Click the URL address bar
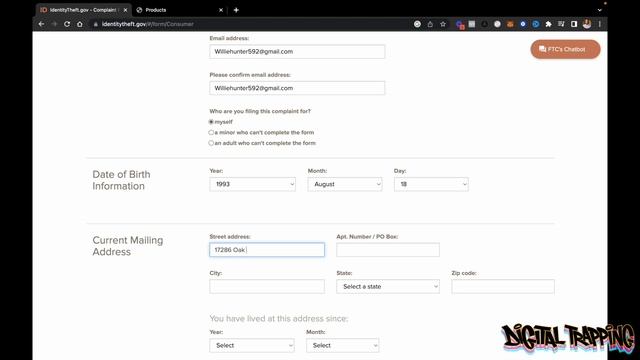 pyautogui.click(x=249, y=24)
